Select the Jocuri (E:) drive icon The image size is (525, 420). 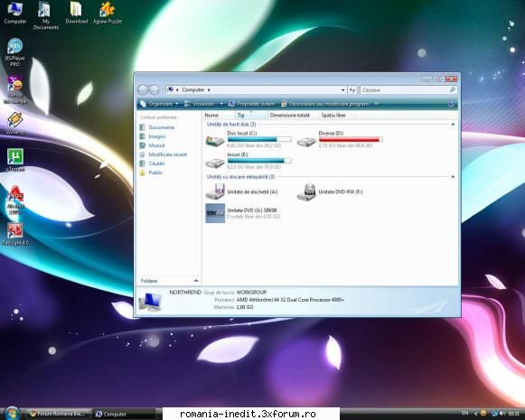pos(215,163)
